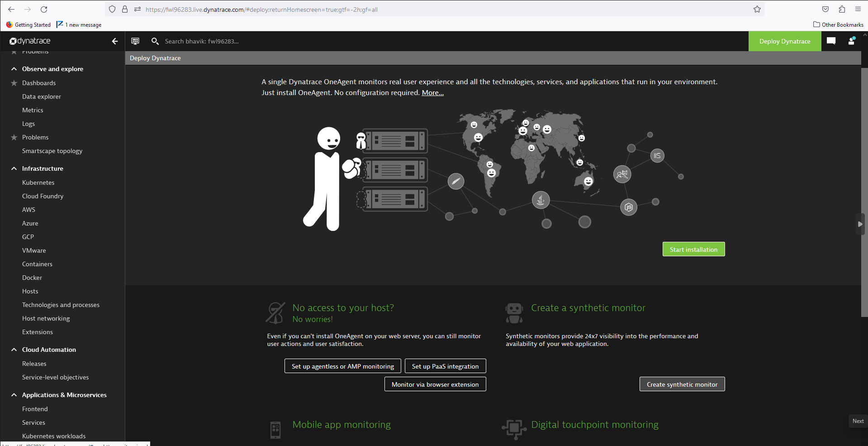Open the Firefox extensions puzzle icon
Viewport: 868px width, 446px height.
842,9
